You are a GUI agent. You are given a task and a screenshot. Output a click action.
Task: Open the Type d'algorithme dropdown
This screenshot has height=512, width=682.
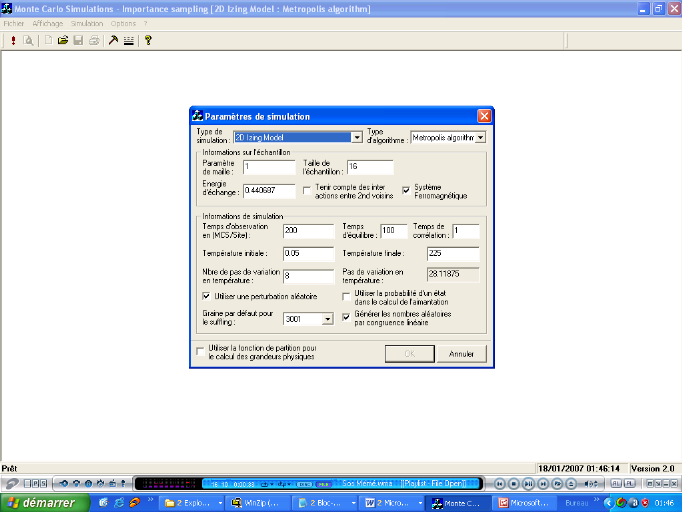(x=480, y=137)
